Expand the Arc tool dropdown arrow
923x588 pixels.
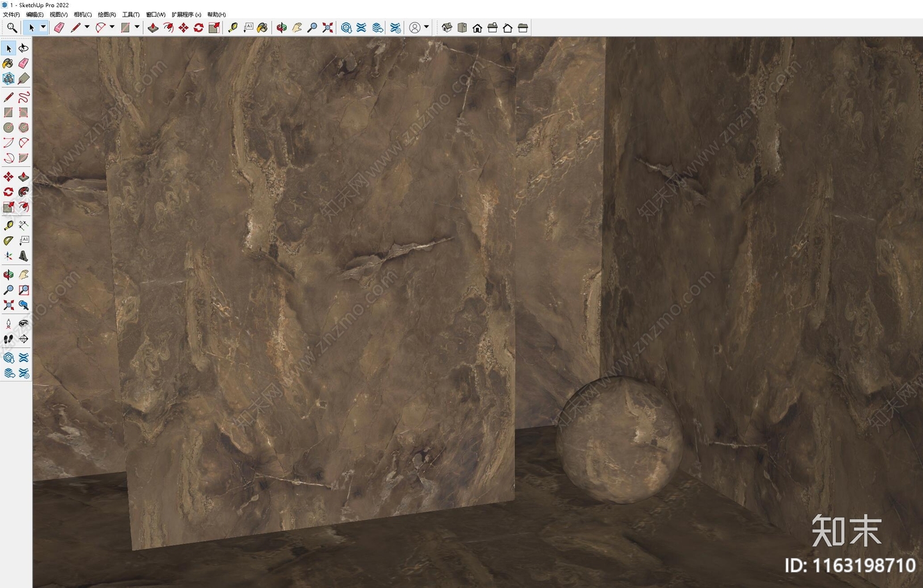tap(112, 27)
